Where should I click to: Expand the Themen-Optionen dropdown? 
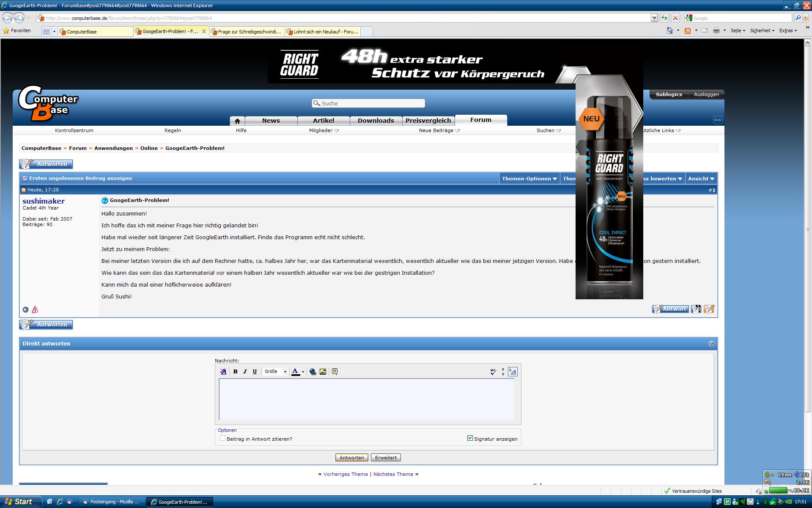[x=529, y=179]
